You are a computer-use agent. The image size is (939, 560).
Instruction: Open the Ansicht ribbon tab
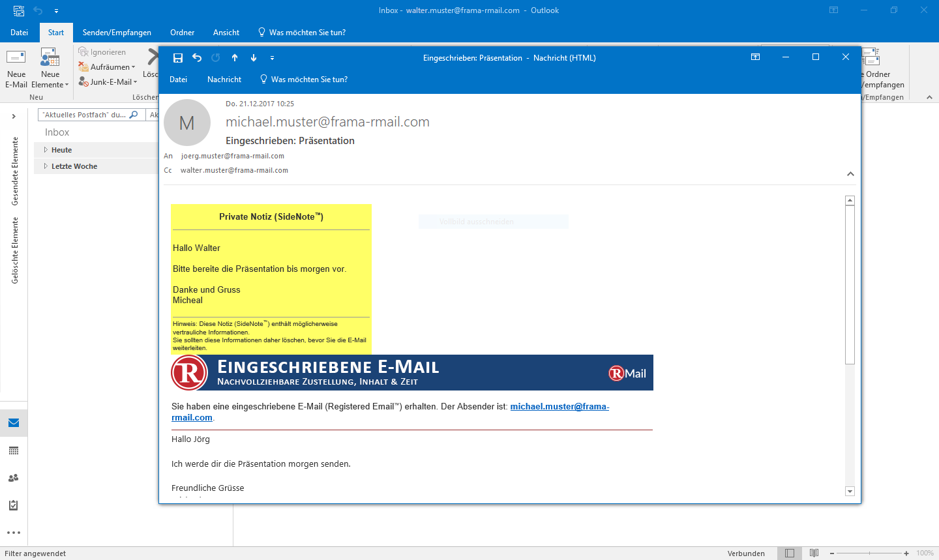[x=226, y=33]
